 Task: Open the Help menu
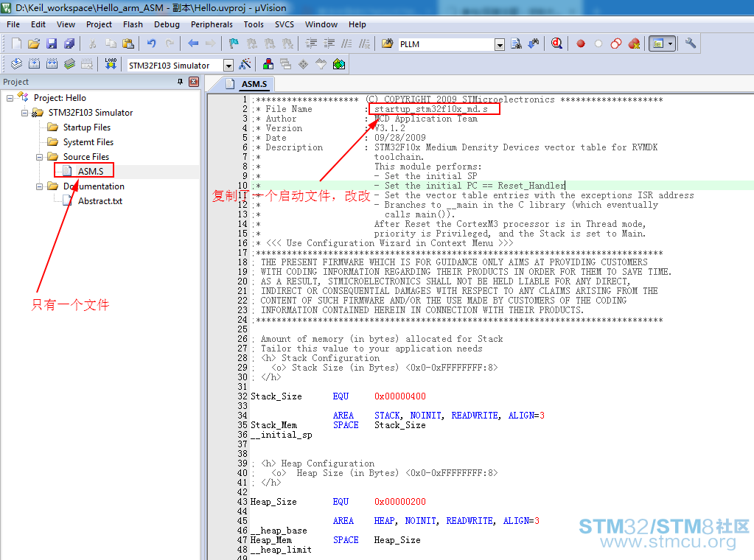pos(357,24)
